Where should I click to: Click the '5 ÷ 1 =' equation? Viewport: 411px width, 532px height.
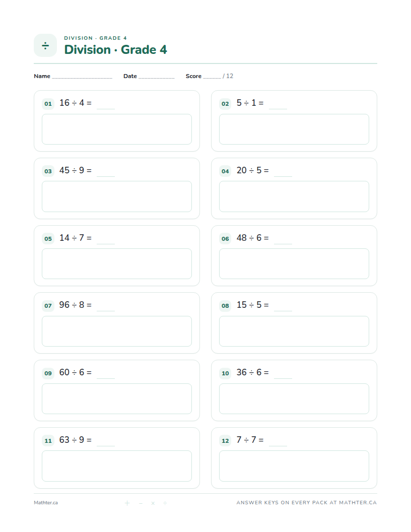click(x=250, y=103)
